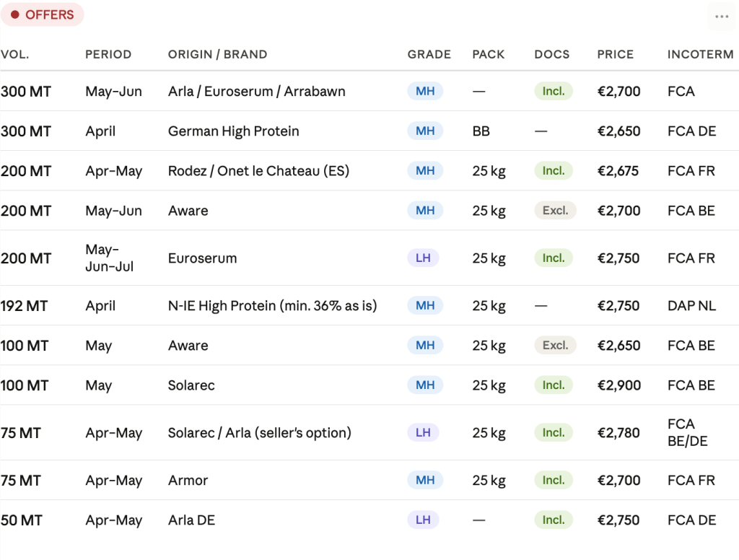Sort by the VOL. column header

click(15, 54)
